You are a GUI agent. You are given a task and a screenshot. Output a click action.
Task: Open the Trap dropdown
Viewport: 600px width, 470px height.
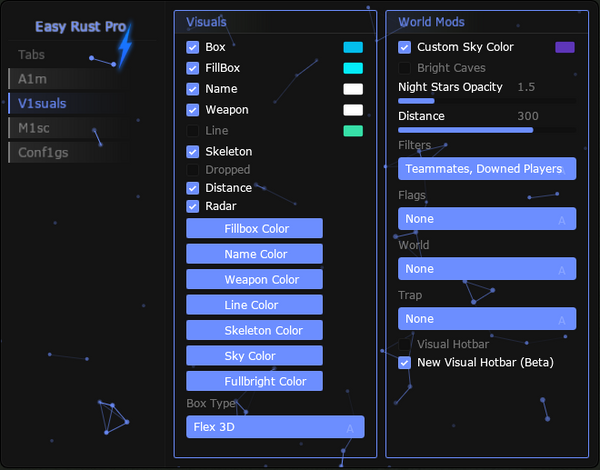(487, 319)
